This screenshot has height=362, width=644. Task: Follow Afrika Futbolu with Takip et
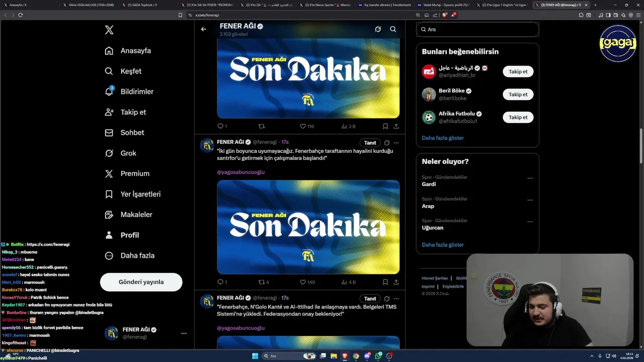coord(518,117)
